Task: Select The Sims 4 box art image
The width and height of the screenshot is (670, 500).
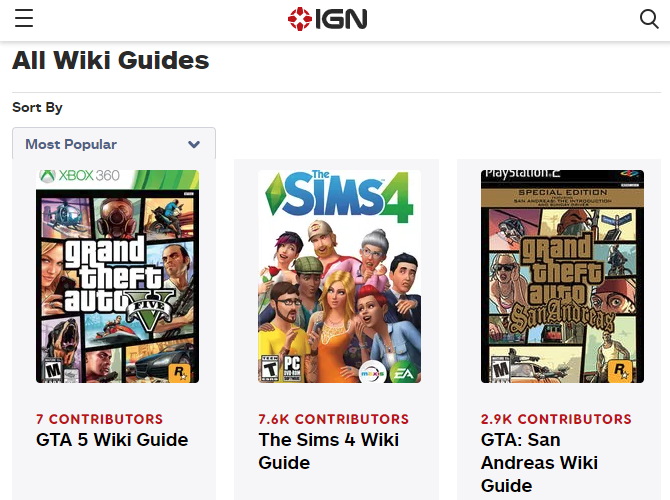Action: (x=339, y=277)
